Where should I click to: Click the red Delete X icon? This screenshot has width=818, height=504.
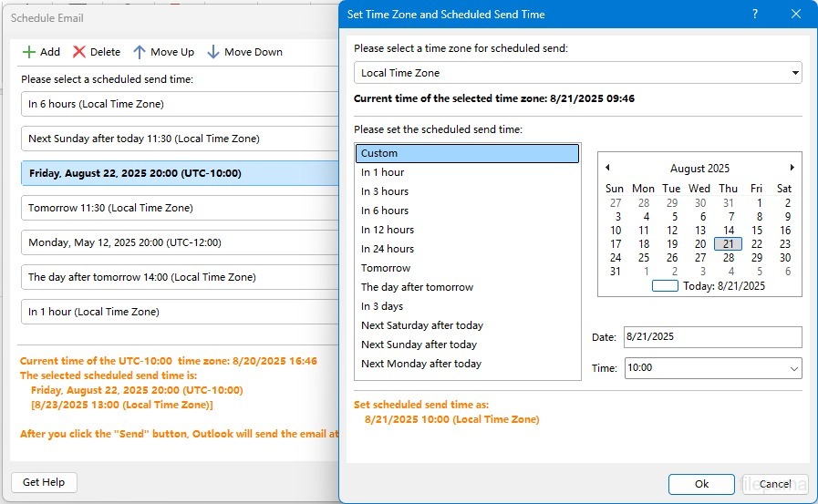coord(79,52)
